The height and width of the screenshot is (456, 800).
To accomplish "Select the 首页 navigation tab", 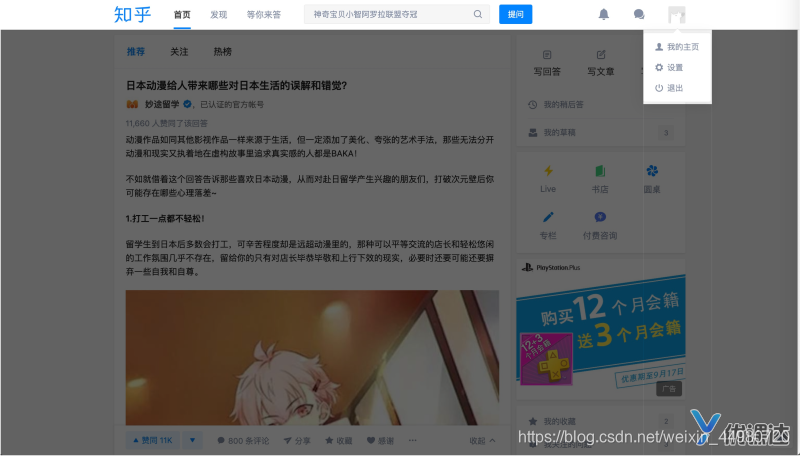I will [x=182, y=15].
